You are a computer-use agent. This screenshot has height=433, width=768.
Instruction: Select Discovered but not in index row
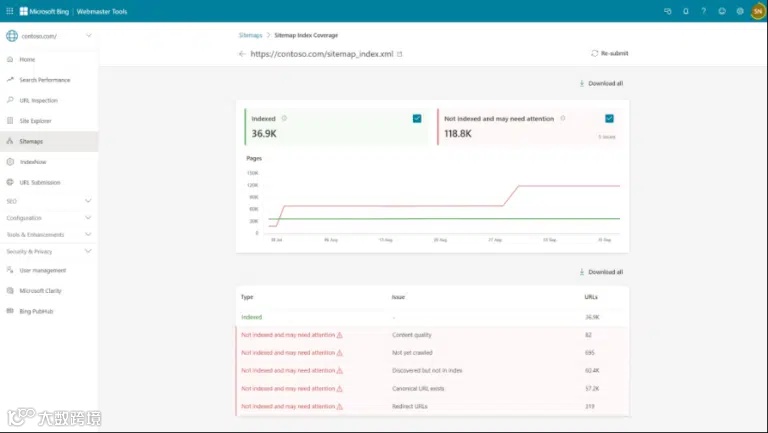pos(432,371)
